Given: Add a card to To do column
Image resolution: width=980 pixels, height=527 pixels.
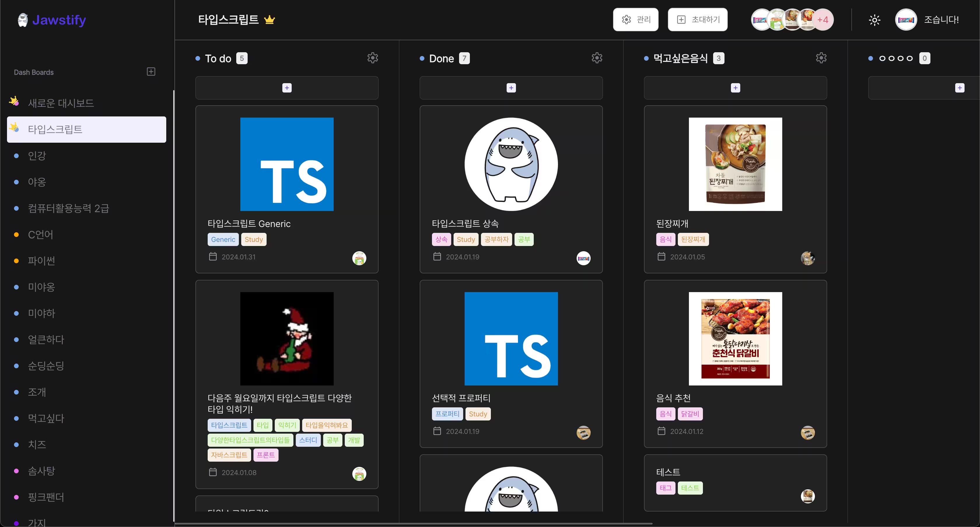Looking at the screenshot, I should [x=287, y=88].
